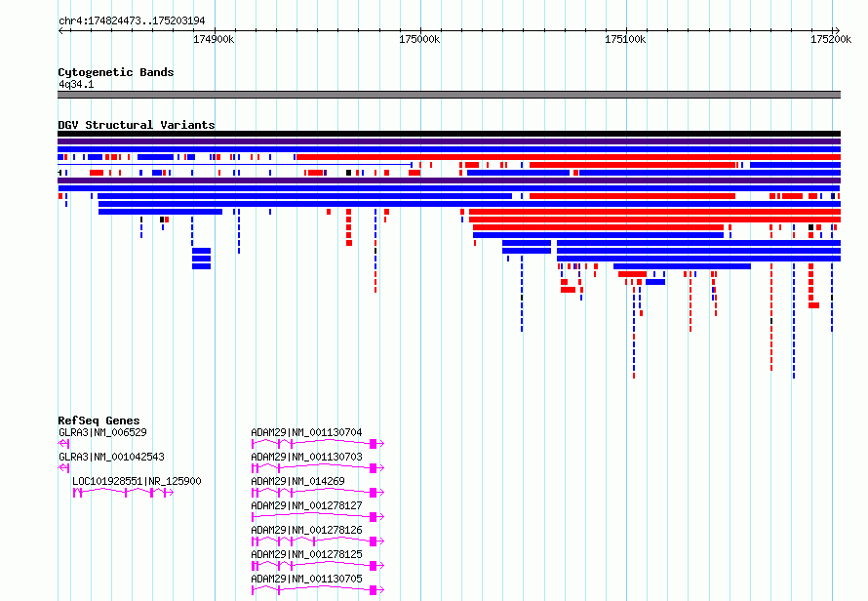Click the 175200k ruler label

(x=831, y=39)
